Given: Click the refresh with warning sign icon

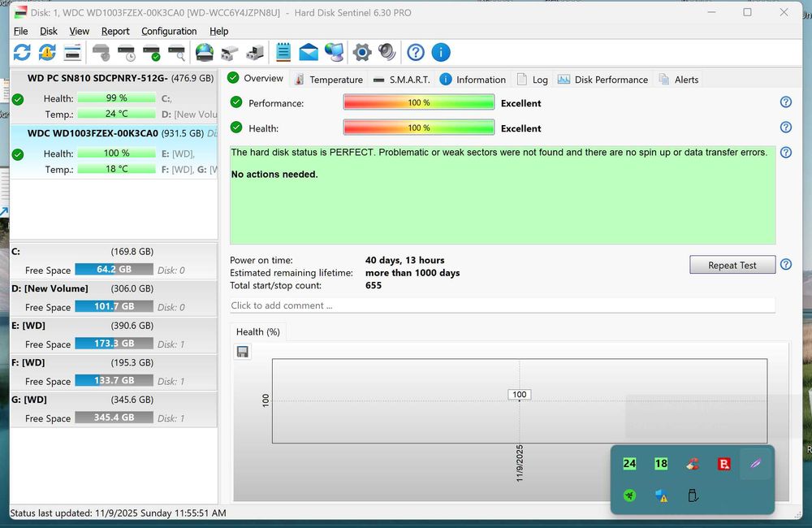Looking at the screenshot, I should point(47,52).
